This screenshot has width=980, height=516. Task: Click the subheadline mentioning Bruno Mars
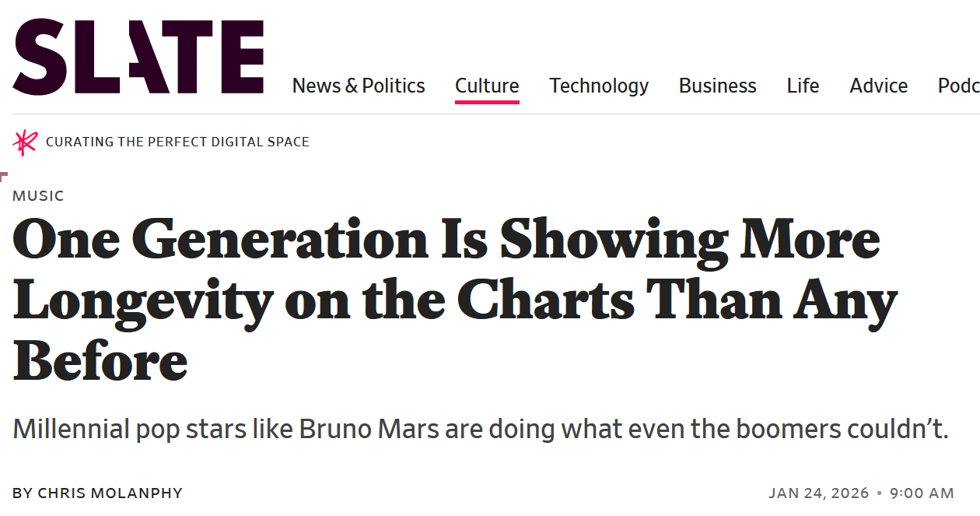click(481, 429)
